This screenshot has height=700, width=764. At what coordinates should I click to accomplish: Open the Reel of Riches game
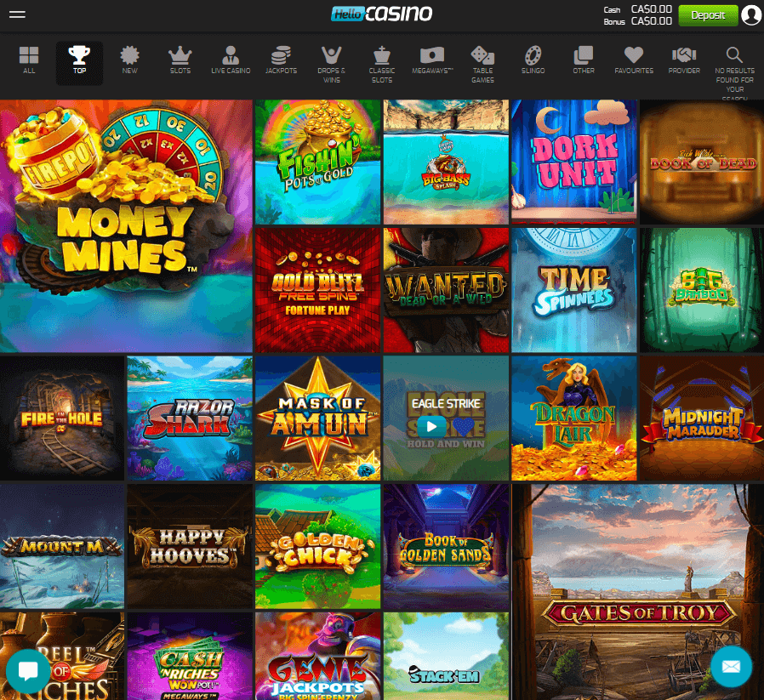click(62, 656)
